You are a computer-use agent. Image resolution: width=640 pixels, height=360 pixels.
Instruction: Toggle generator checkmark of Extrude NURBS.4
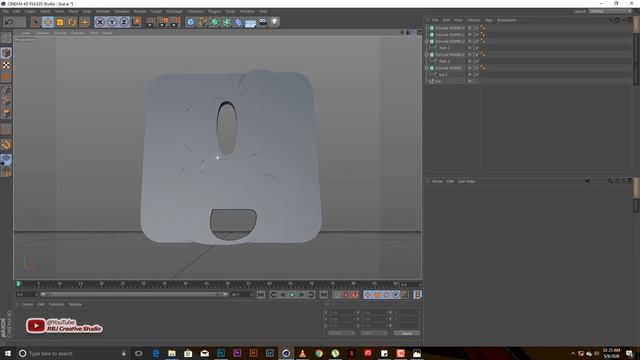(476, 28)
